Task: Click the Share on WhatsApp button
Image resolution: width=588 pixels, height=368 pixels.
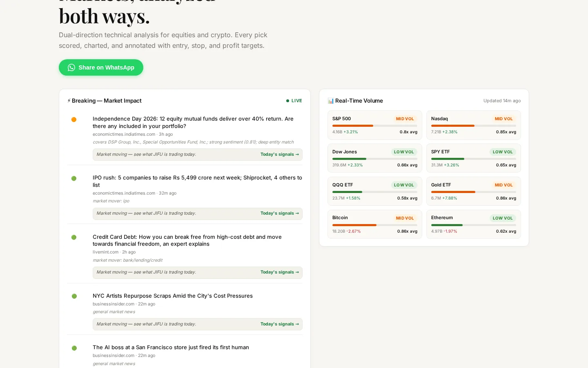Action: click(x=101, y=67)
